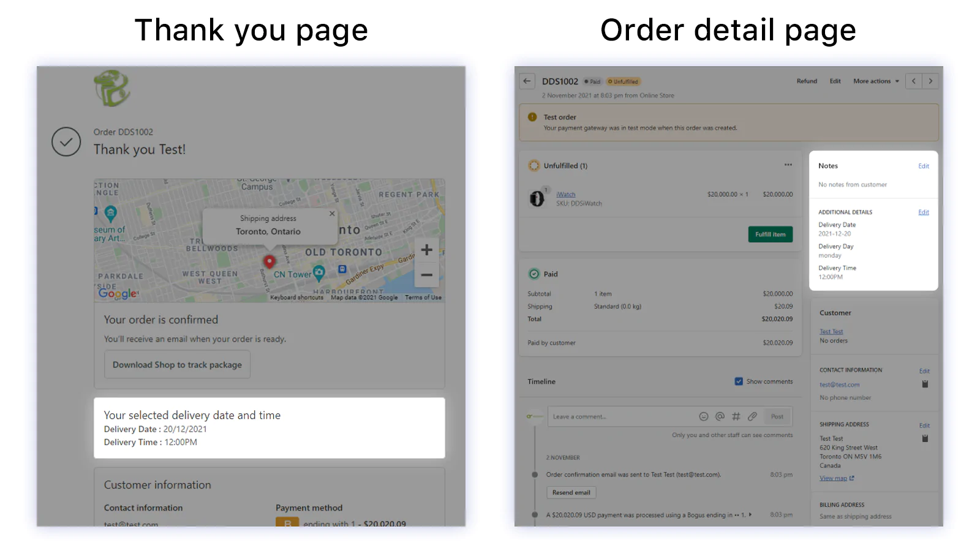Click the hashtag icon in comment box
The height and width of the screenshot is (551, 980).
pyautogui.click(x=736, y=416)
